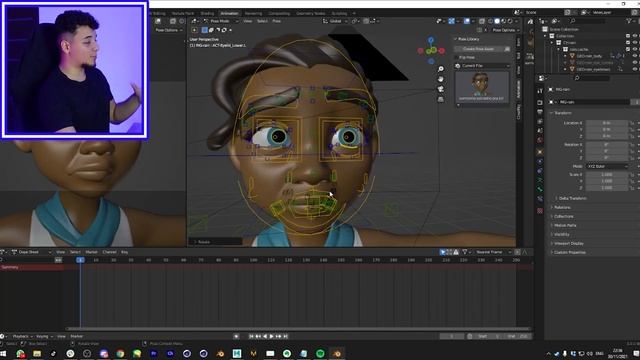Viewport: 640px width, 360px height.
Task: Switch to the Geometry Nodes workspace tab
Action: point(311,13)
